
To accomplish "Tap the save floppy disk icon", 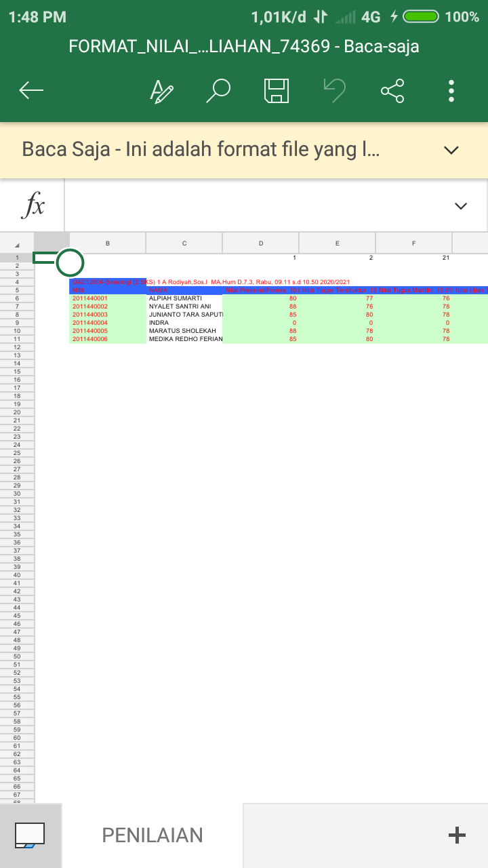I will [277, 90].
